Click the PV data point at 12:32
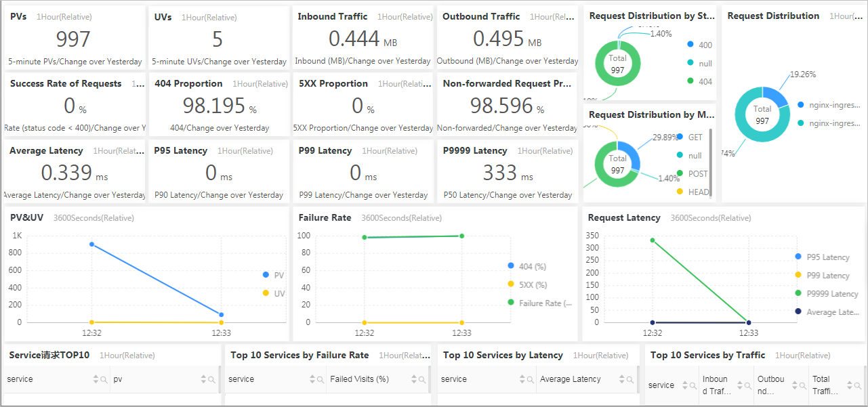Screen dimensions: 868x407 coord(91,244)
